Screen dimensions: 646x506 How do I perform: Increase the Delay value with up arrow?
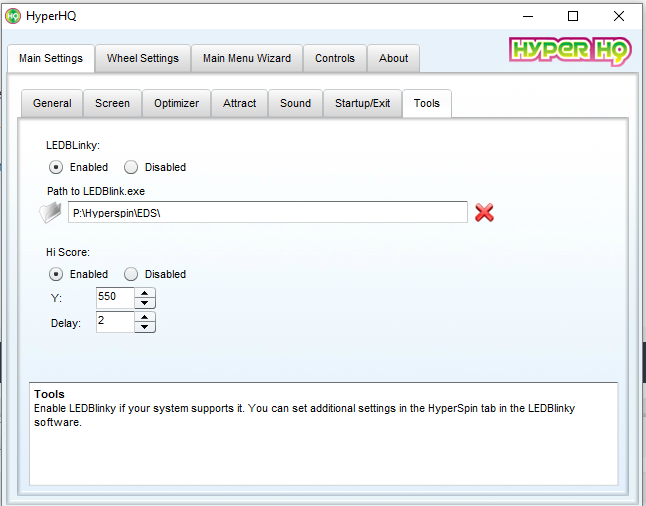click(x=145, y=317)
